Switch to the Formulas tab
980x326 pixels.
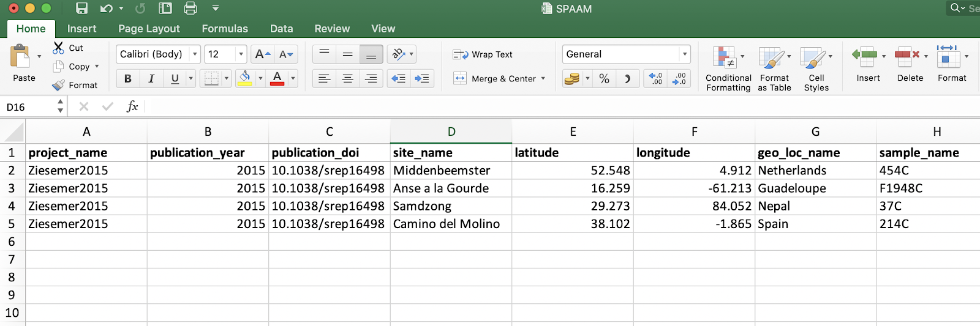(225, 29)
